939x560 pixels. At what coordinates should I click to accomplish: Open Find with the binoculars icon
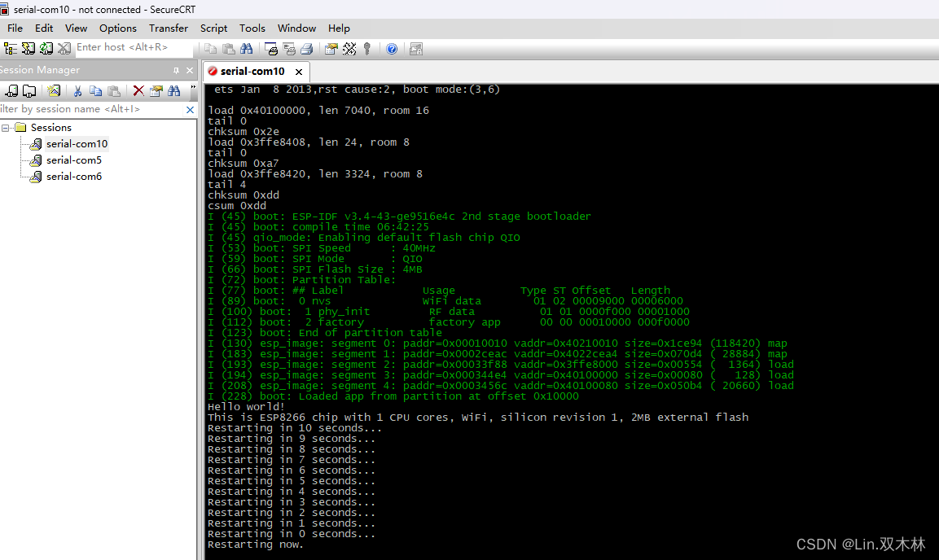[245, 49]
